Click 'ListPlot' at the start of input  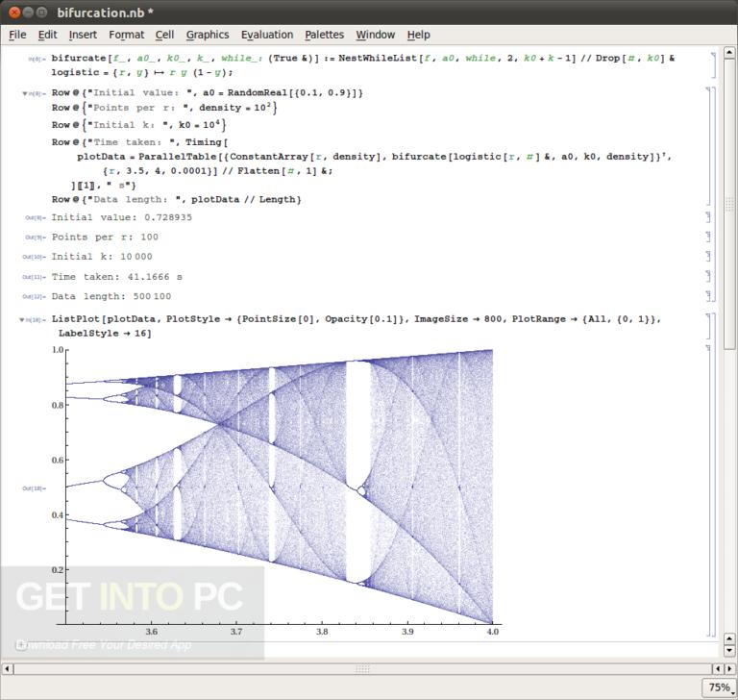75,319
